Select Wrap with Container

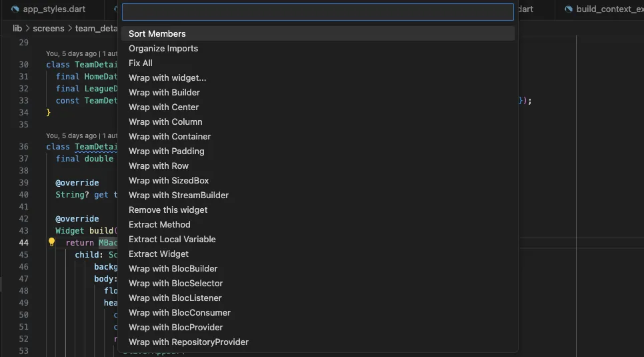click(170, 136)
